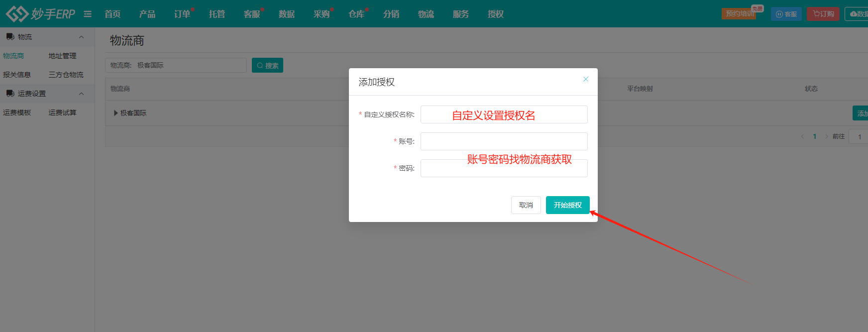Click the 搜索 magnifier button
Viewport: 868px width, 332px height.
point(267,65)
